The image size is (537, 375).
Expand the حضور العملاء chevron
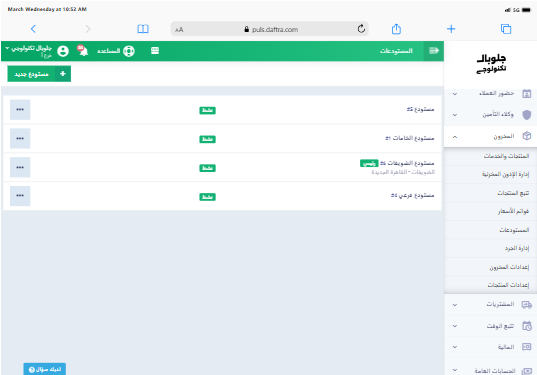click(x=455, y=93)
